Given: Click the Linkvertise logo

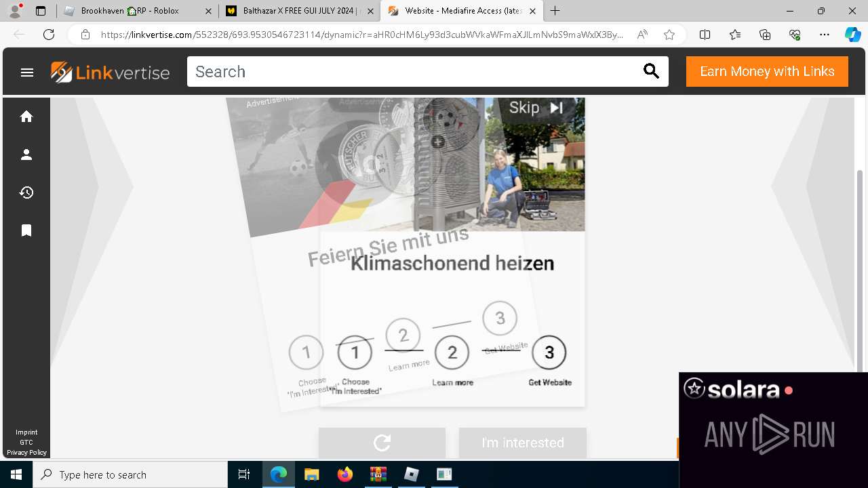Looking at the screenshot, I should [x=110, y=72].
